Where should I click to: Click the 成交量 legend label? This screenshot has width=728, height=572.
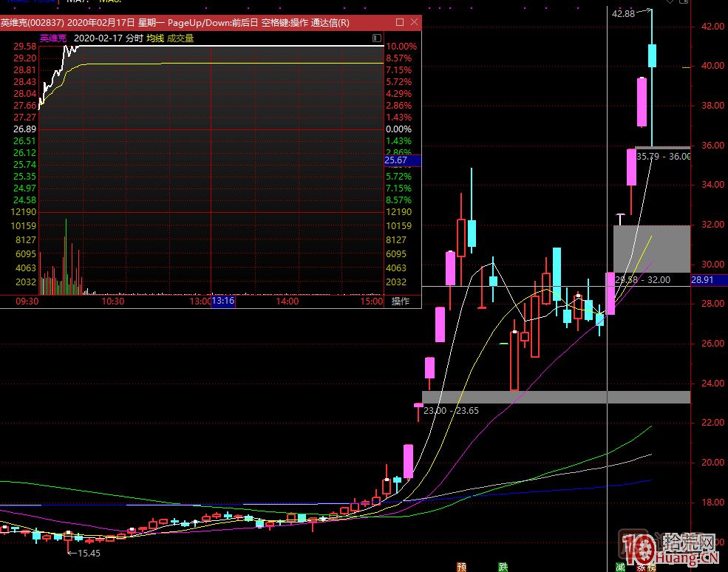(180, 38)
